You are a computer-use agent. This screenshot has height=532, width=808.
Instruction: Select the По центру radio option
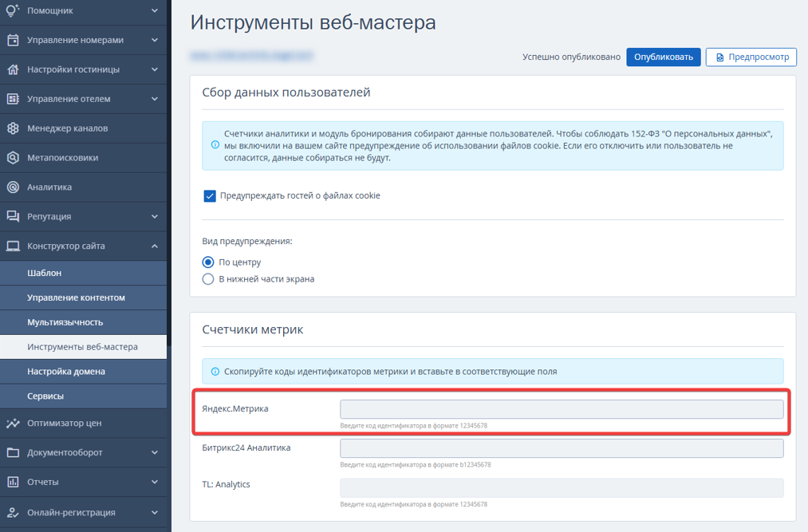pyautogui.click(x=208, y=262)
